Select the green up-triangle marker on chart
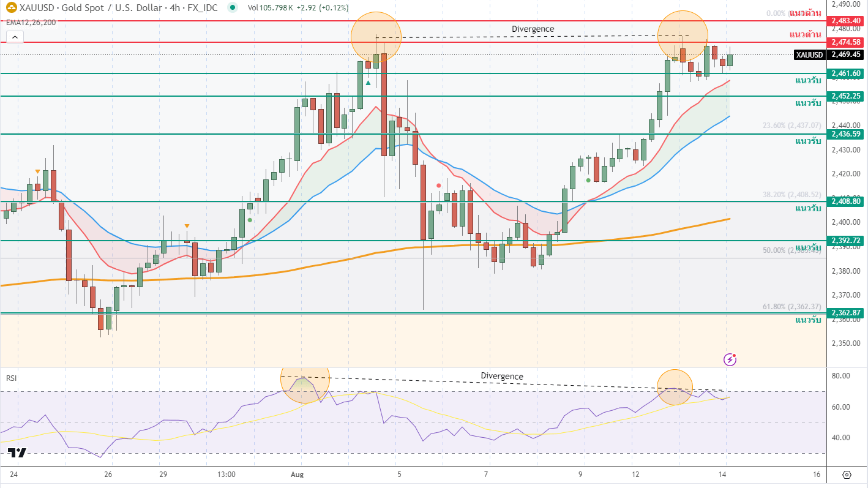 (x=368, y=83)
